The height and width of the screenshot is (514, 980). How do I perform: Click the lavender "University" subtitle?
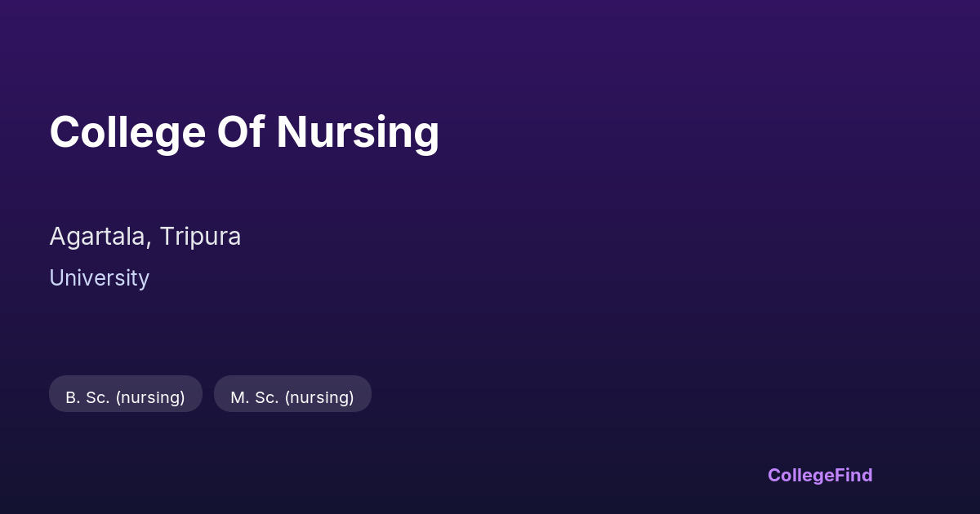99,278
